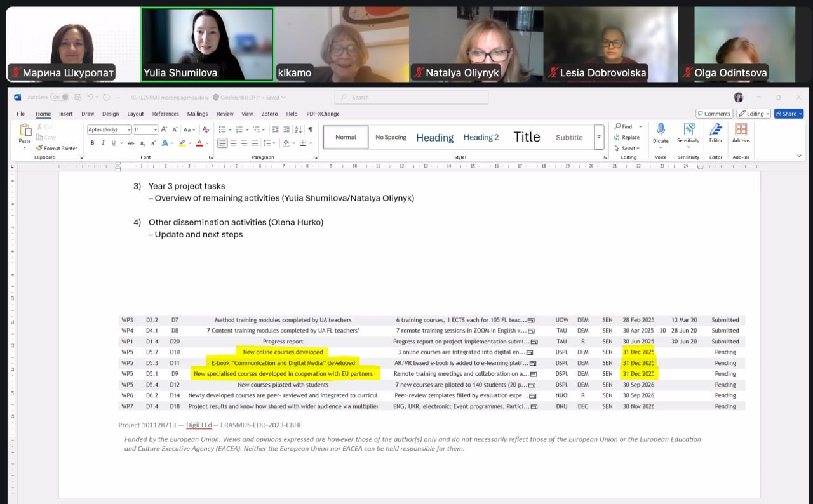The height and width of the screenshot is (504, 813).
Task: Click the Sort paragraph icon
Action: tap(300, 129)
